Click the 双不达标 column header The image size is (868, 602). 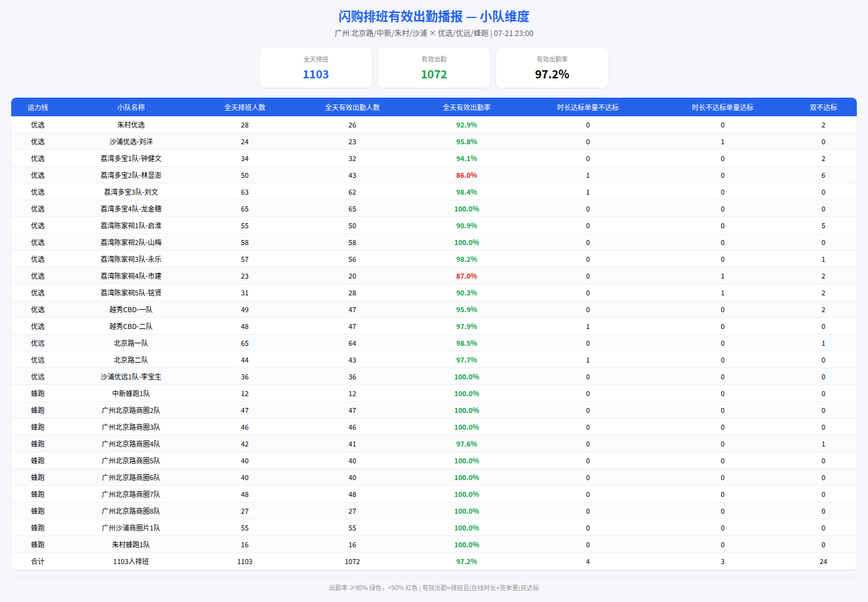[x=823, y=108]
